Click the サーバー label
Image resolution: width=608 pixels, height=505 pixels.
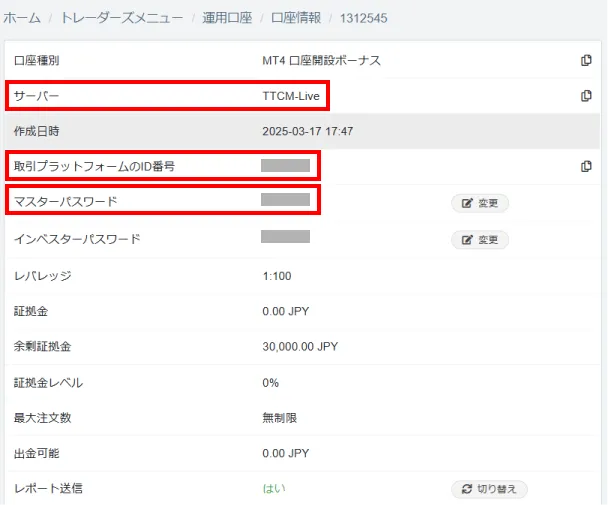click(36, 96)
